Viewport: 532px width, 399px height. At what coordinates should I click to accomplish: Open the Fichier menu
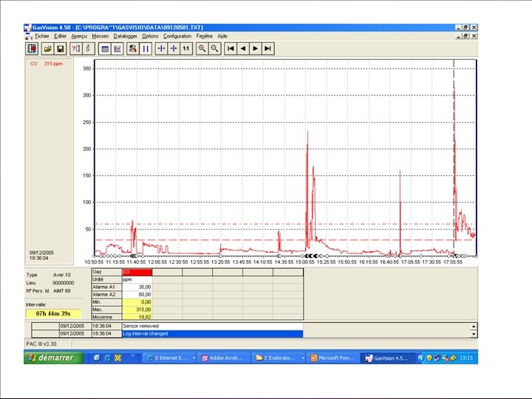[x=41, y=35]
